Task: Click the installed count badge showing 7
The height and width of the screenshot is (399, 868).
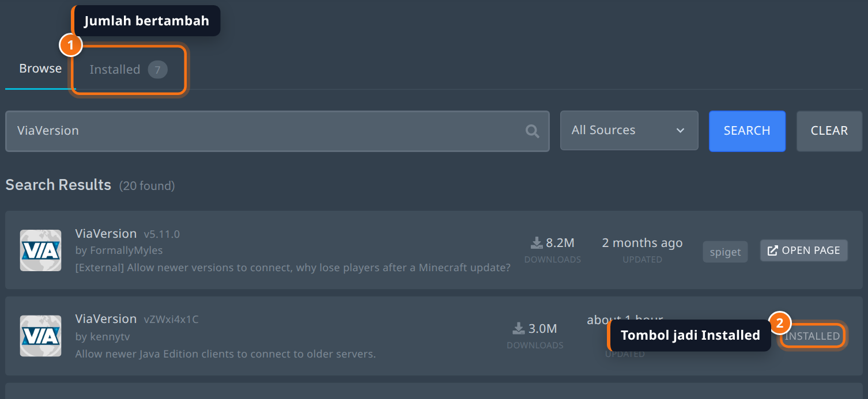Action: tap(157, 70)
